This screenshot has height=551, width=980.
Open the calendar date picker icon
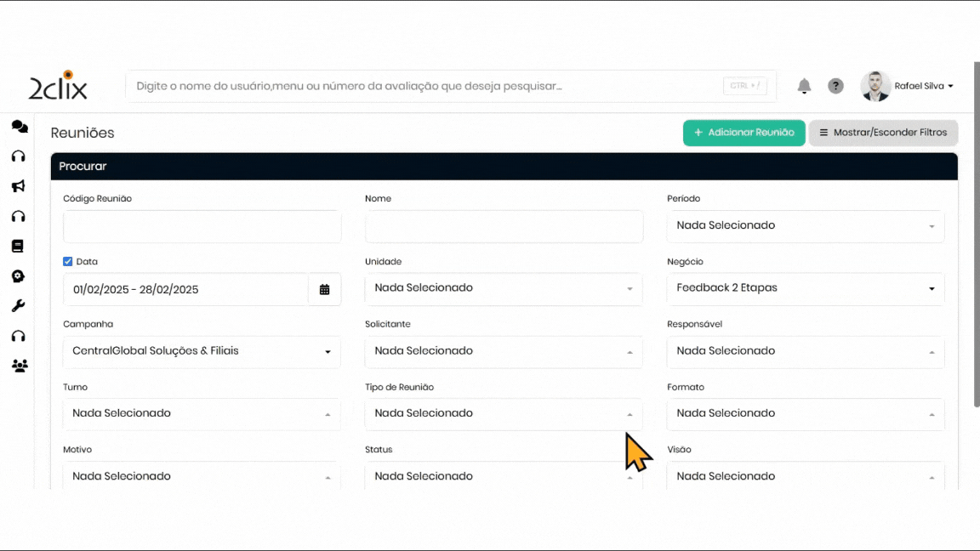click(324, 289)
